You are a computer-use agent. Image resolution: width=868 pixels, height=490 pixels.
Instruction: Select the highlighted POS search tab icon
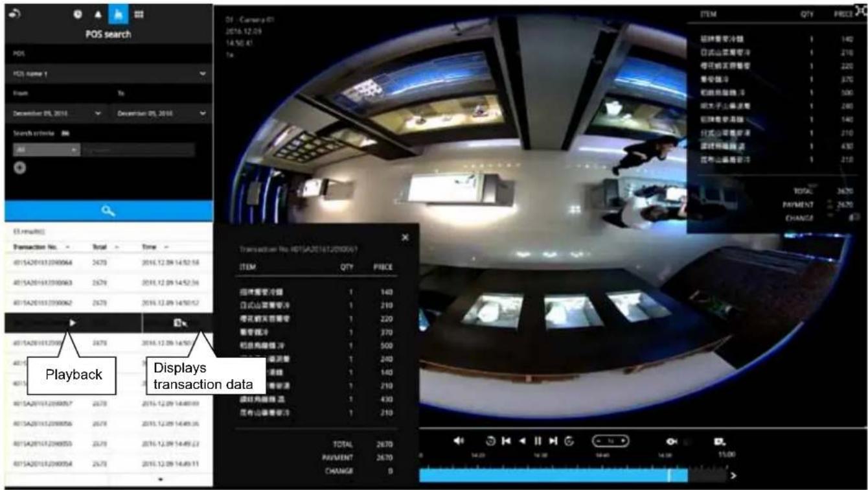click(119, 14)
